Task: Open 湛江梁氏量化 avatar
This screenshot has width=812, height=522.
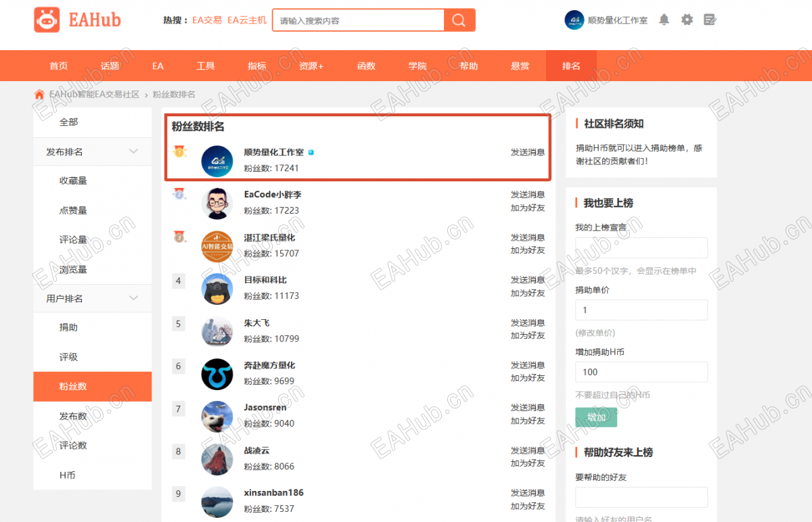Action: click(217, 246)
